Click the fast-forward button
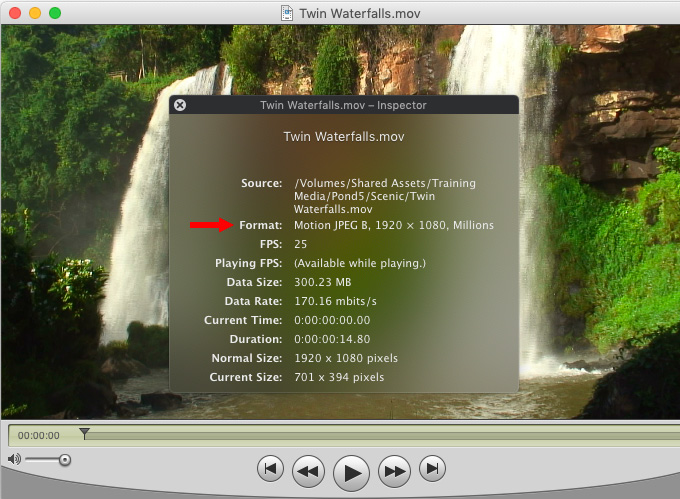Image resolution: width=680 pixels, height=499 pixels. pyautogui.click(x=394, y=471)
